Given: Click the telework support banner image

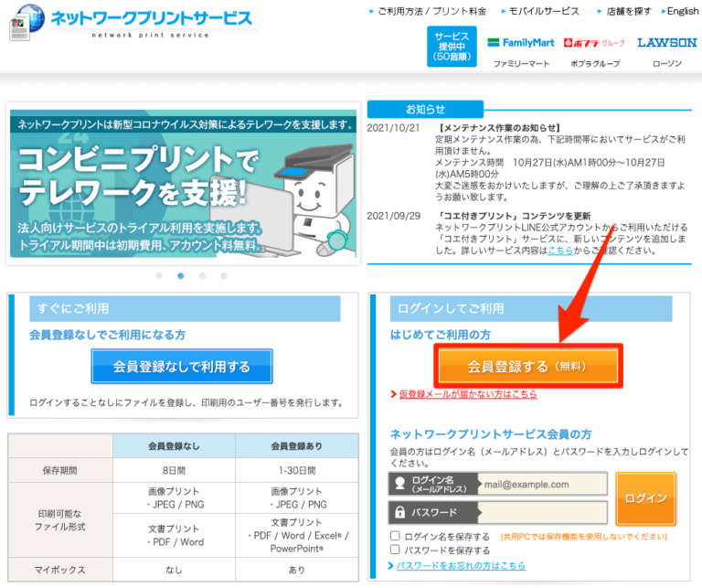Looking at the screenshot, I should [183, 183].
